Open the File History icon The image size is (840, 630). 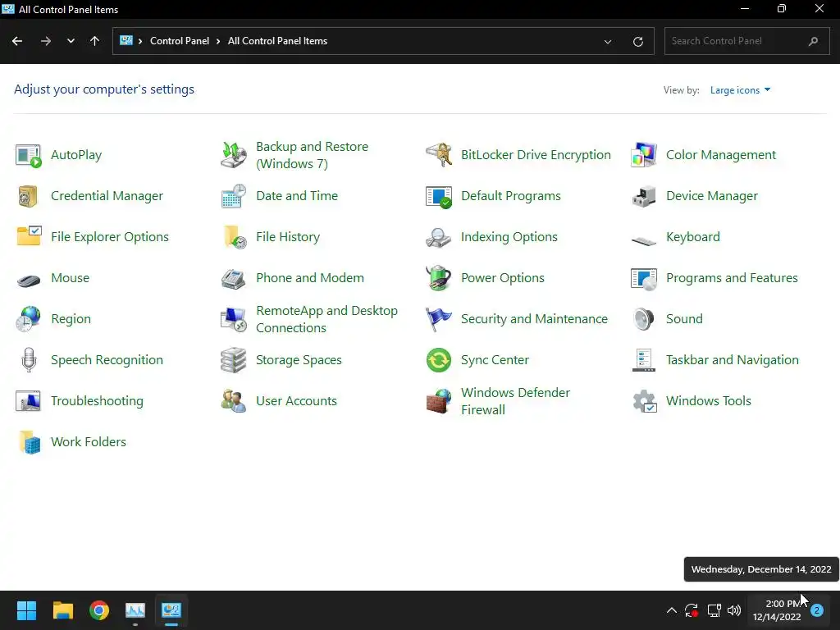point(234,237)
